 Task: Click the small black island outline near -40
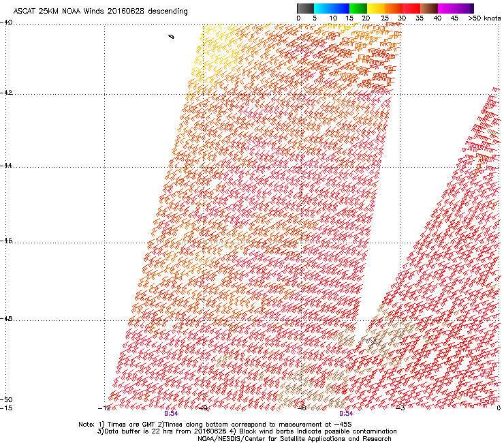[x=172, y=37]
